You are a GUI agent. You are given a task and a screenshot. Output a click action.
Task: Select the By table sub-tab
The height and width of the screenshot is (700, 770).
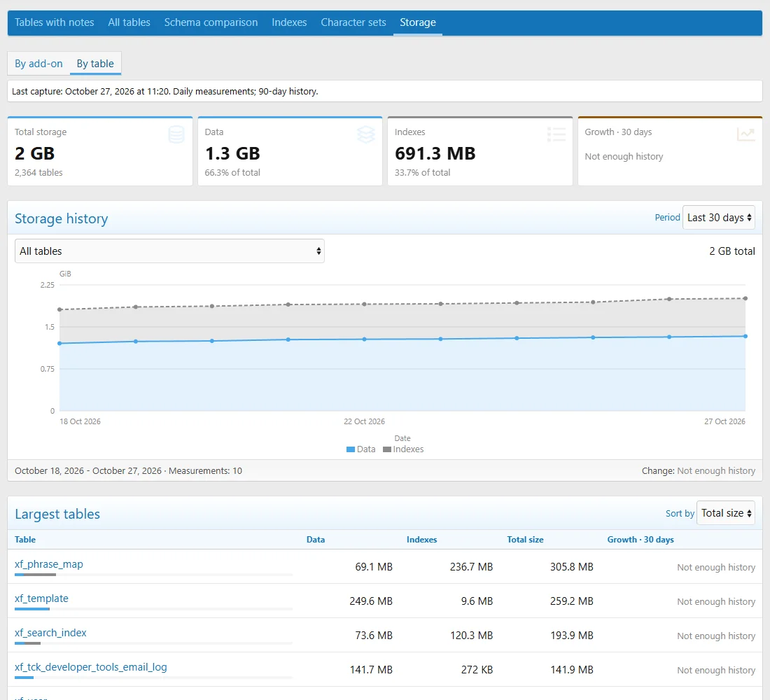95,64
